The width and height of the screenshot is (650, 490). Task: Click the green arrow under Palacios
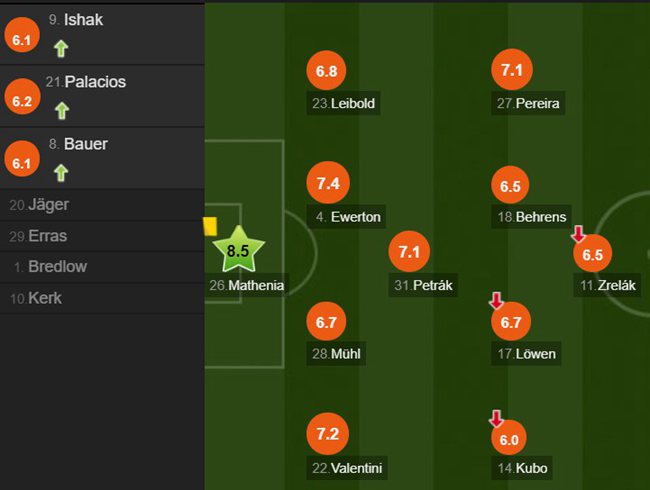click(62, 111)
